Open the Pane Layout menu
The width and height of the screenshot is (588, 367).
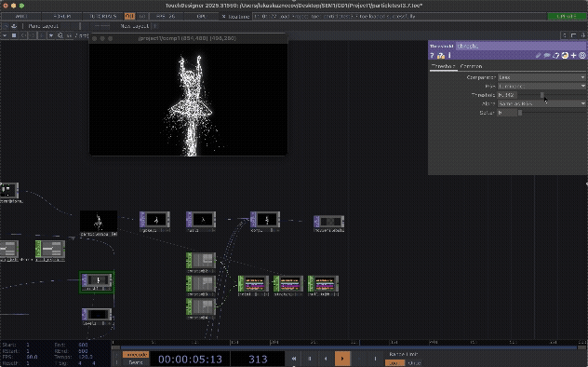tap(44, 26)
